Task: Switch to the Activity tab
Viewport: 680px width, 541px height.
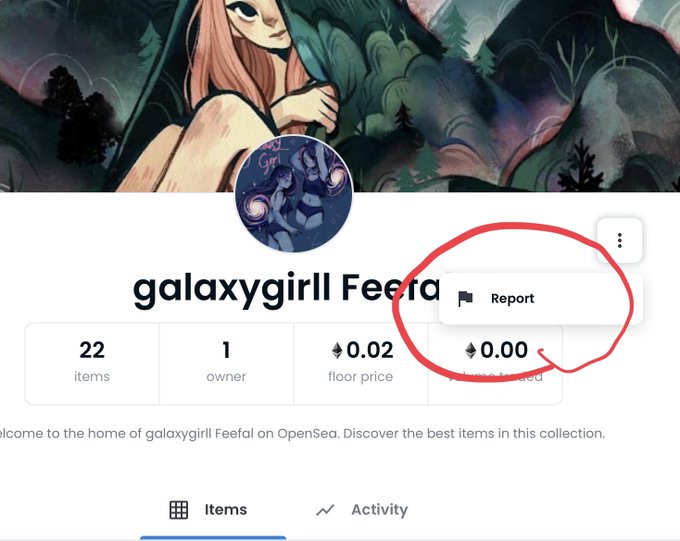Action: [x=362, y=510]
